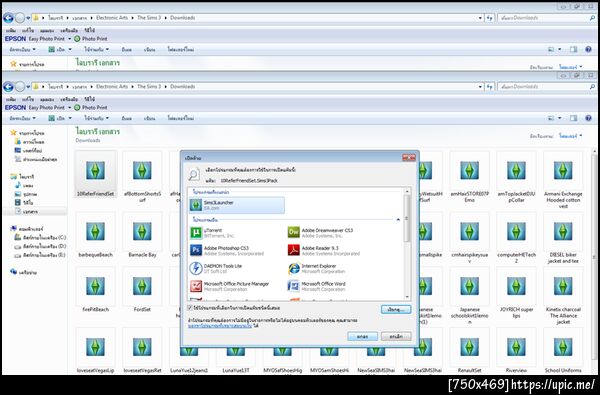The width and height of the screenshot is (600, 395).
Task: Click the Back arrow in the front Explorer window
Action: (8, 87)
